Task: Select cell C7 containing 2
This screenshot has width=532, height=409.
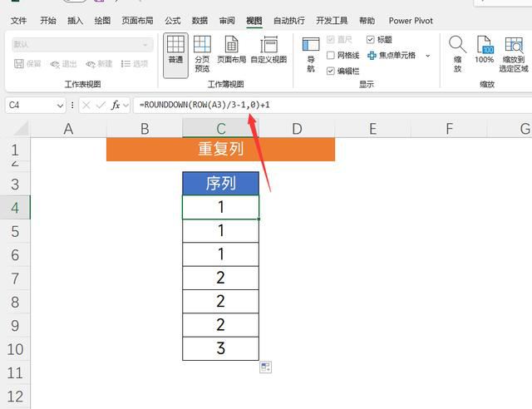Action: click(220, 278)
